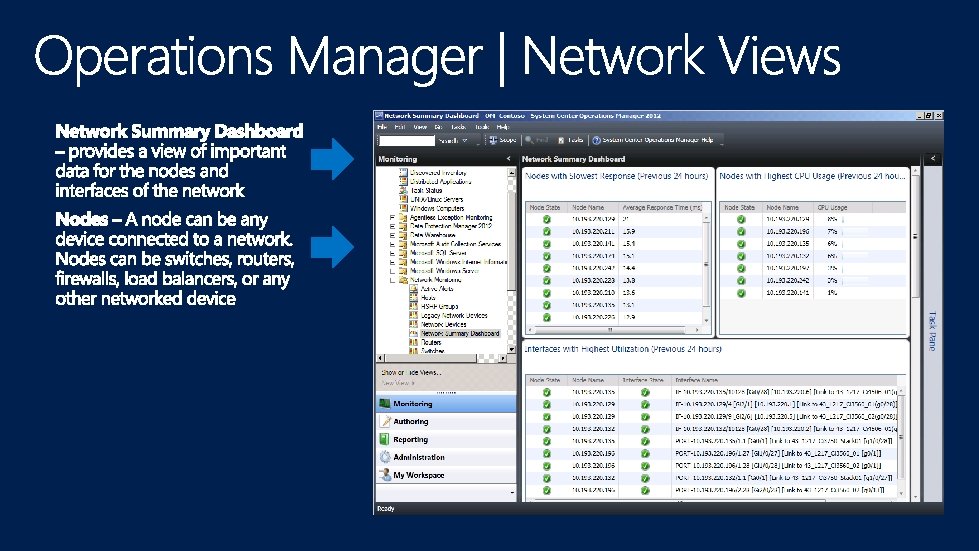This screenshot has width=979, height=551.
Task: Click the Distributed Applications view icon
Action: 403,181
